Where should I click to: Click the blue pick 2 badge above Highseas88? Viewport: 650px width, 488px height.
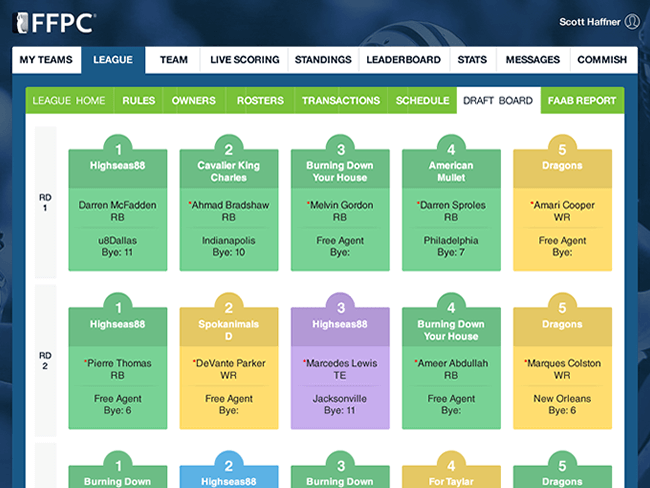pos(229,465)
